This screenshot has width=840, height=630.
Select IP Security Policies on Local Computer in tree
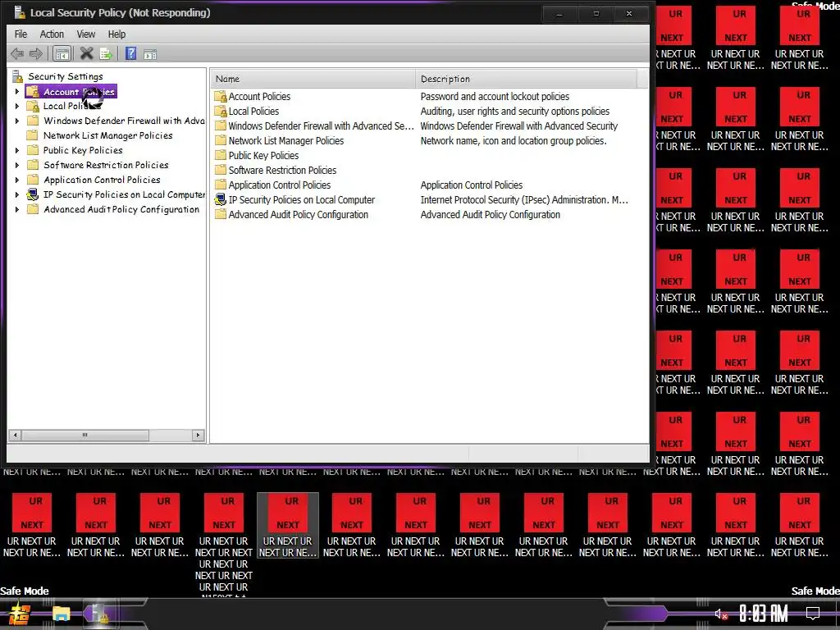pos(125,194)
